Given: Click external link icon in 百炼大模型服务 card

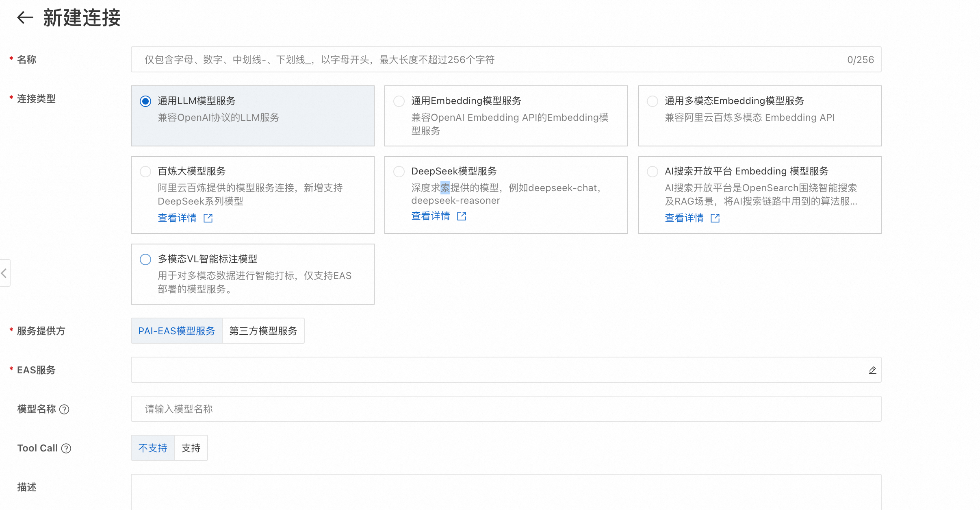Looking at the screenshot, I should [208, 218].
